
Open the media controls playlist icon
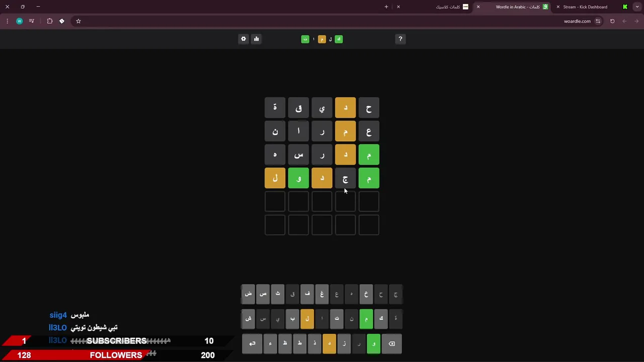pos(32,21)
